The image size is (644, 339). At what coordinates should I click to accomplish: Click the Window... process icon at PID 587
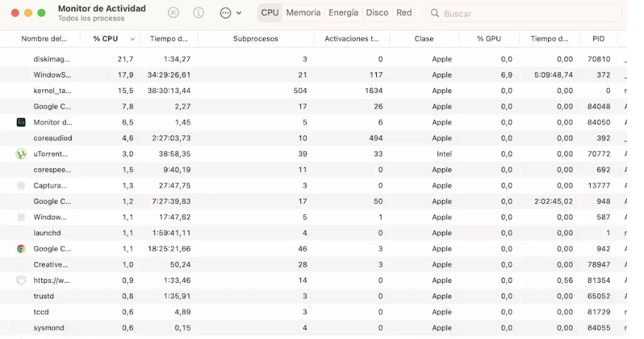click(21, 217)
